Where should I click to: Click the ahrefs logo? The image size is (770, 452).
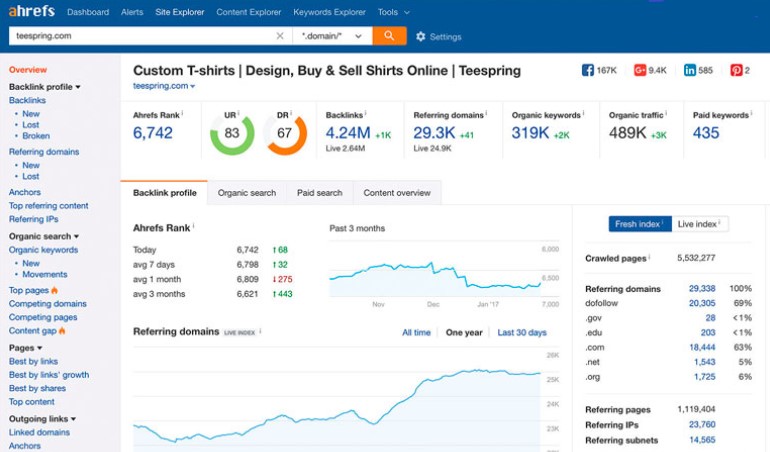[x=31, y=11]
